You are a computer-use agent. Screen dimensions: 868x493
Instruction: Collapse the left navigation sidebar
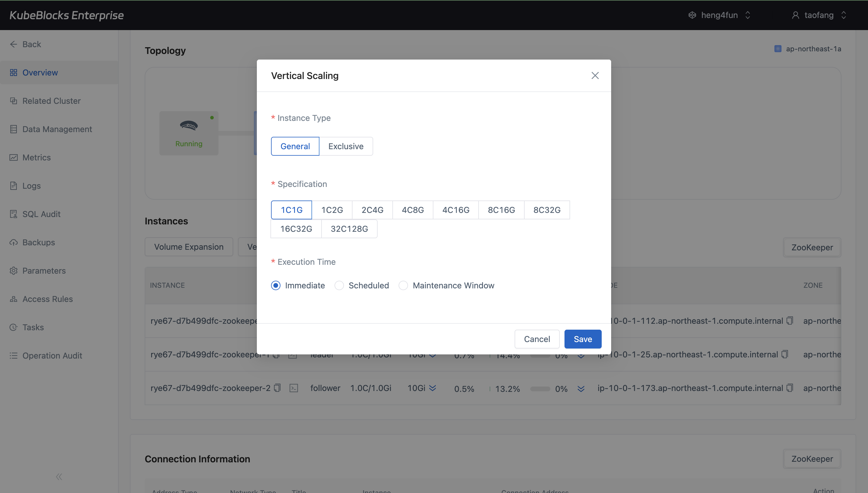click(x=59, y=476)
